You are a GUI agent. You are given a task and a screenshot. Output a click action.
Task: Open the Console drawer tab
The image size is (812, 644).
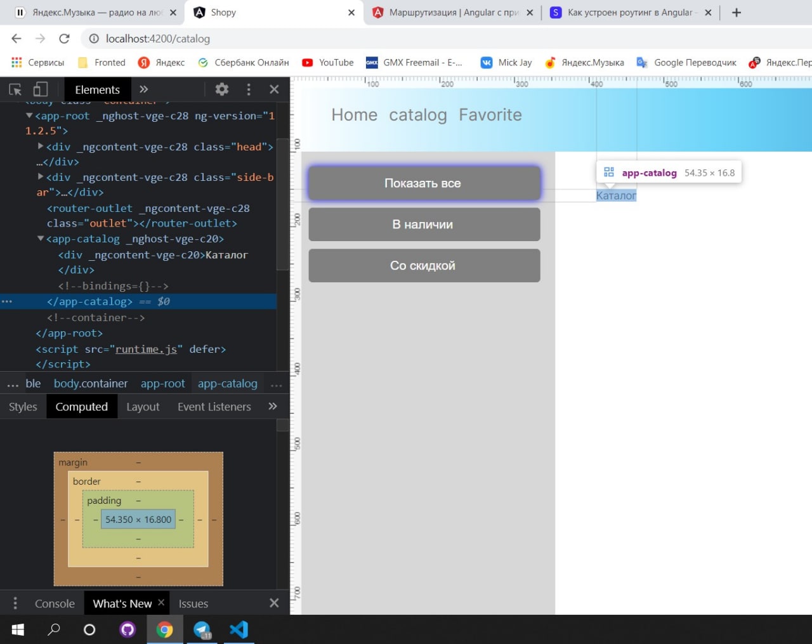click(x=55, y=603)
